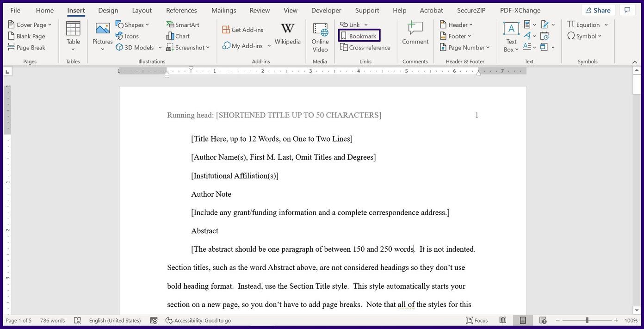Click the Share button
Screen dimensions: 644x329
(x=598, y=10)
